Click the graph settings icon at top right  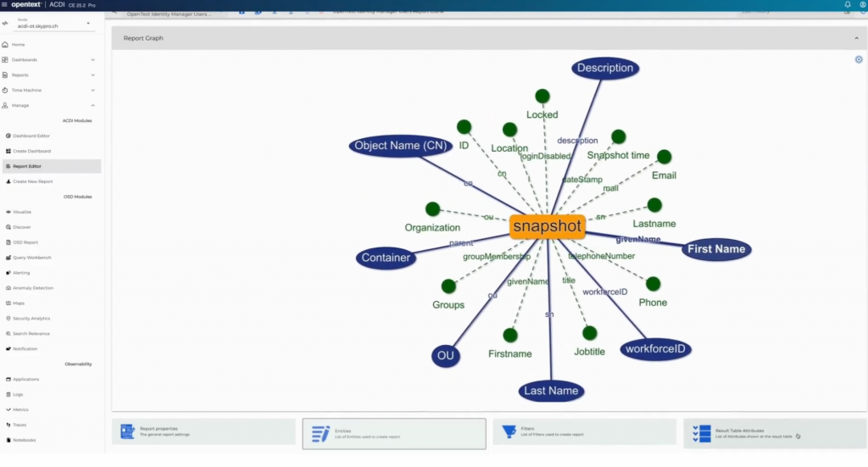(859, 59)
